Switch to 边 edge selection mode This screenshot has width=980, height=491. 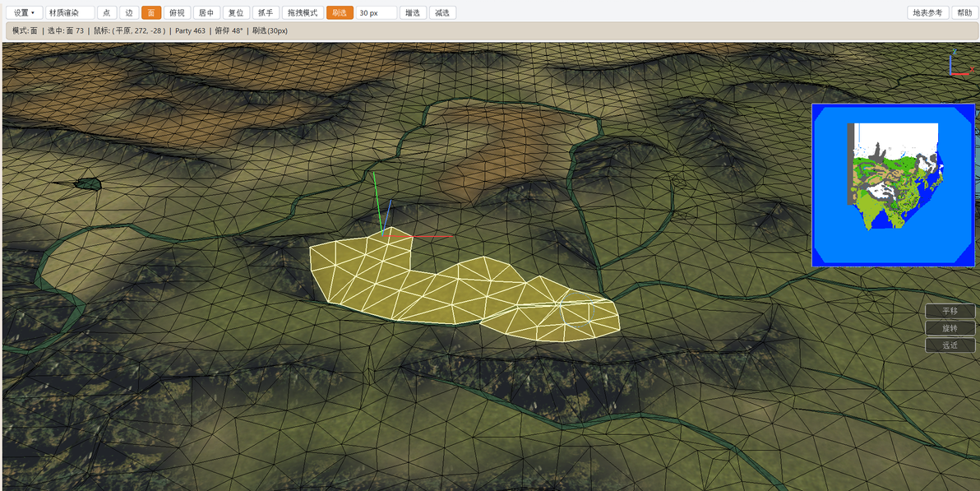129,12
